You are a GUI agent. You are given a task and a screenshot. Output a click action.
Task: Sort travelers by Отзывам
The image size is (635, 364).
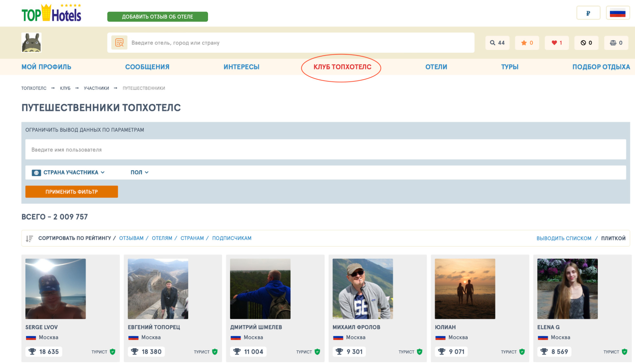131,238
